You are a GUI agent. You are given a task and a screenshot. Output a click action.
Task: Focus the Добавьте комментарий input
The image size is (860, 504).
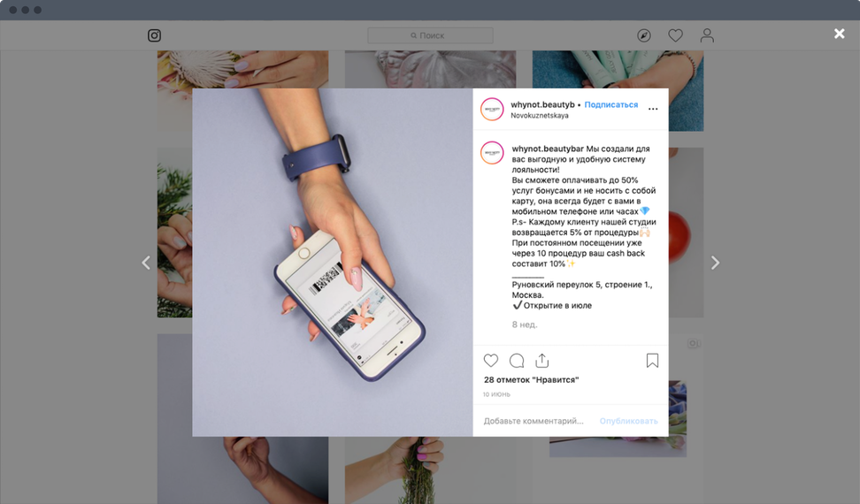click(x=534, y=421)
